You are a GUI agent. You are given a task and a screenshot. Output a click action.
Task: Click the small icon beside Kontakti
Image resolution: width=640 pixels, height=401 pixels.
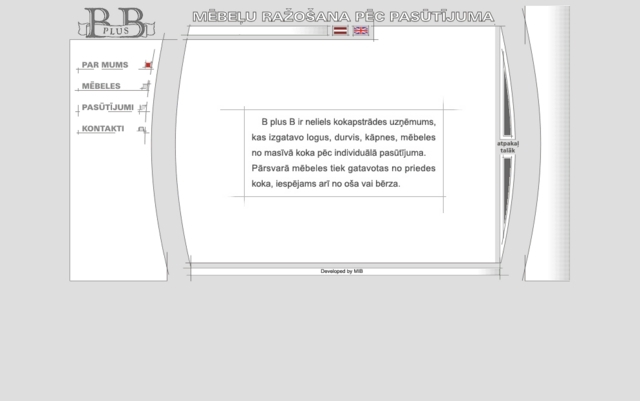(142, 129)
